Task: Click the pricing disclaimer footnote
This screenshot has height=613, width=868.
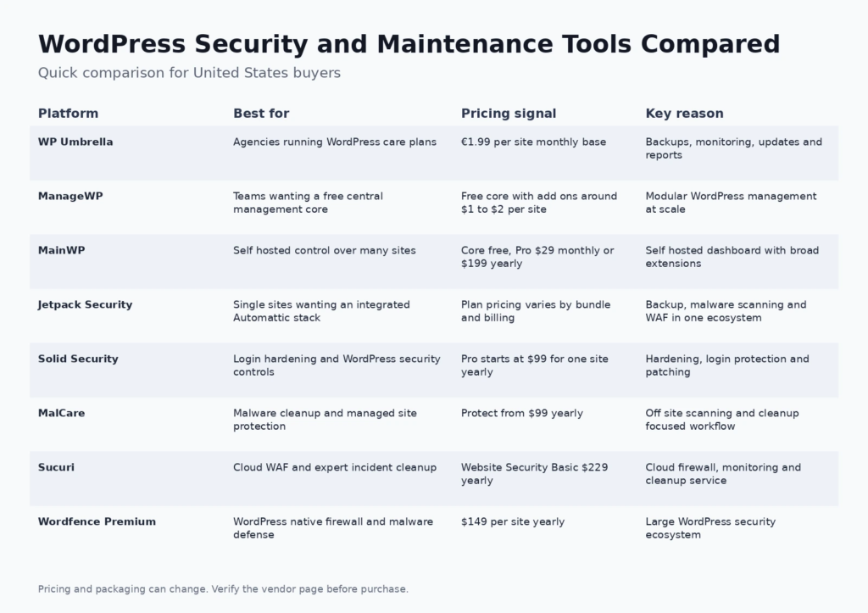Action: pyautogui.click(x=223, y=588)
